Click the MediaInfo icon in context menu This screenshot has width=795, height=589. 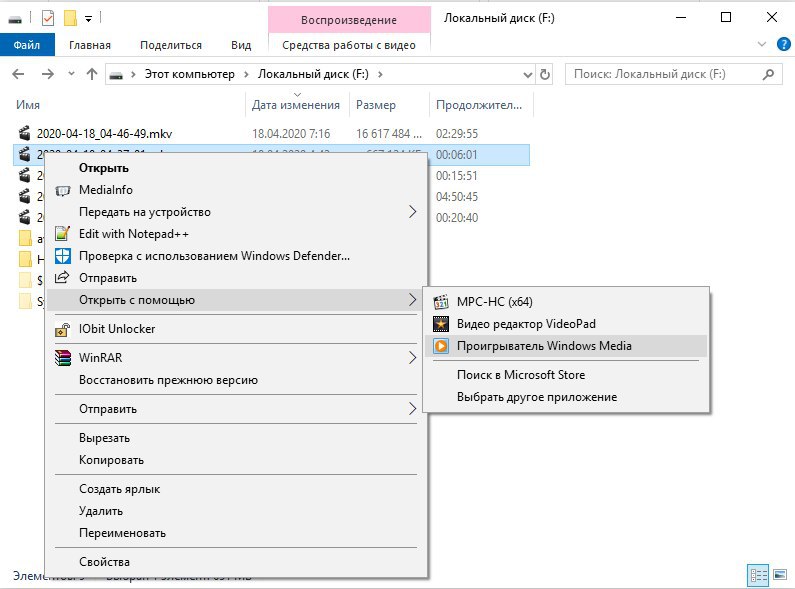tap(62, 191)
